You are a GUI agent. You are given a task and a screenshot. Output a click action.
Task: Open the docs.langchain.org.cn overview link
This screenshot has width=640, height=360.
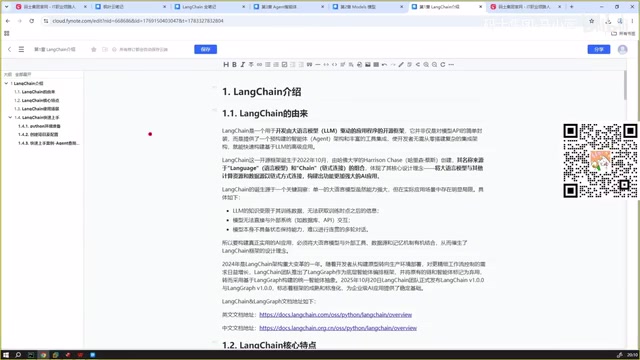pyautogui.click(x=338, y=328)
